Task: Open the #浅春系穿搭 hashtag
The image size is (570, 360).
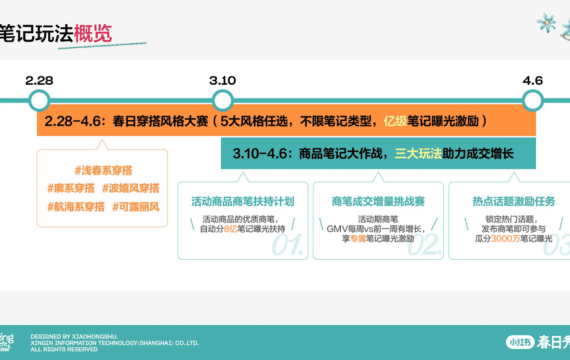Action: tap(104, 170)
